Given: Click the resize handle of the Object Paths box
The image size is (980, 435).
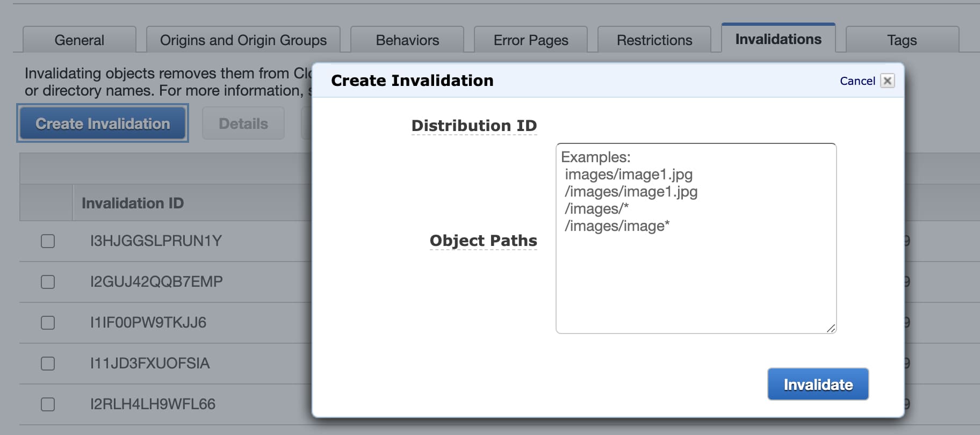Looking at the screenshot, I should click(831, 328).
